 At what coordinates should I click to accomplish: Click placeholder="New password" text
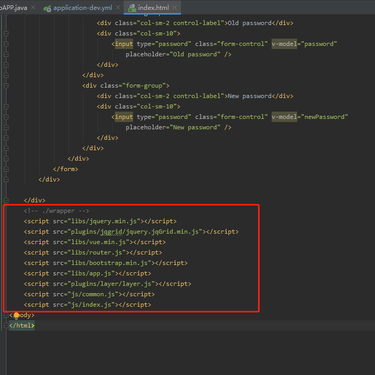coord(173,127)
